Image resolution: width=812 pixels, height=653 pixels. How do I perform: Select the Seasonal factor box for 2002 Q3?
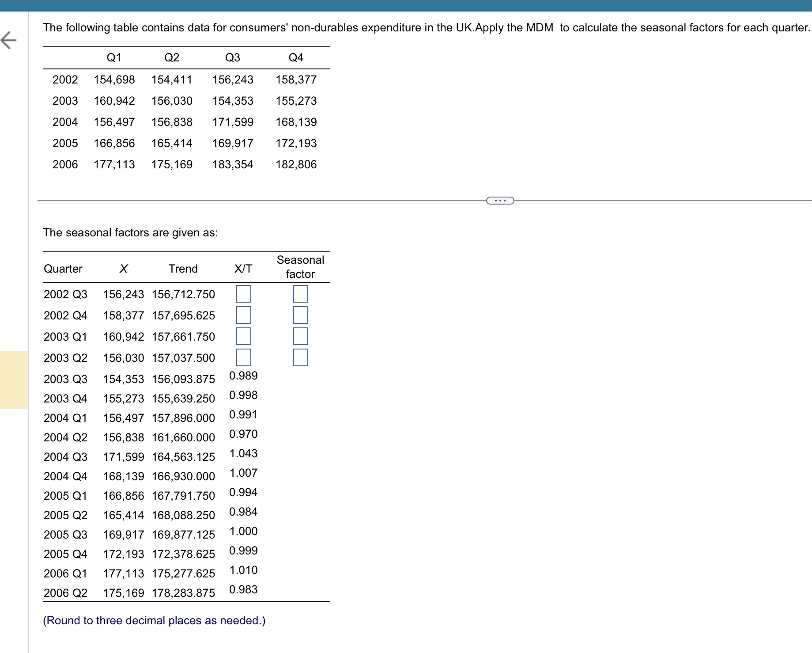point(300,294)
